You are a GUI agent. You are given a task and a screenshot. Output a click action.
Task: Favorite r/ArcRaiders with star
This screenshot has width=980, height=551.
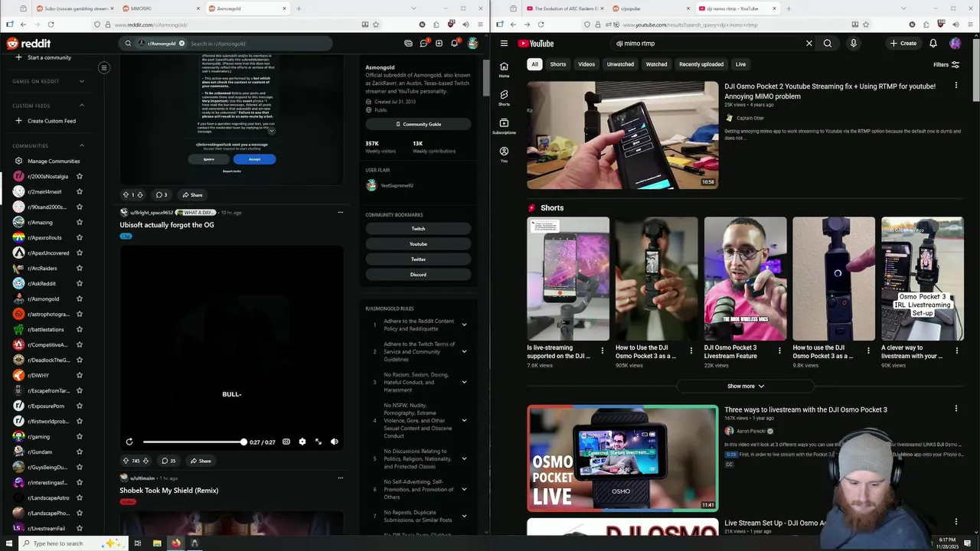[x=80, y=268]
